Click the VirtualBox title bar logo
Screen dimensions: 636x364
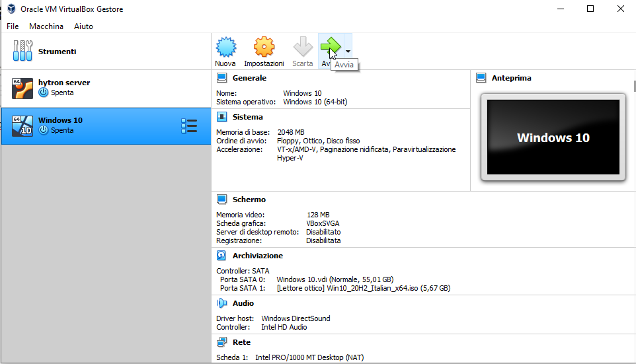point(11,9)
